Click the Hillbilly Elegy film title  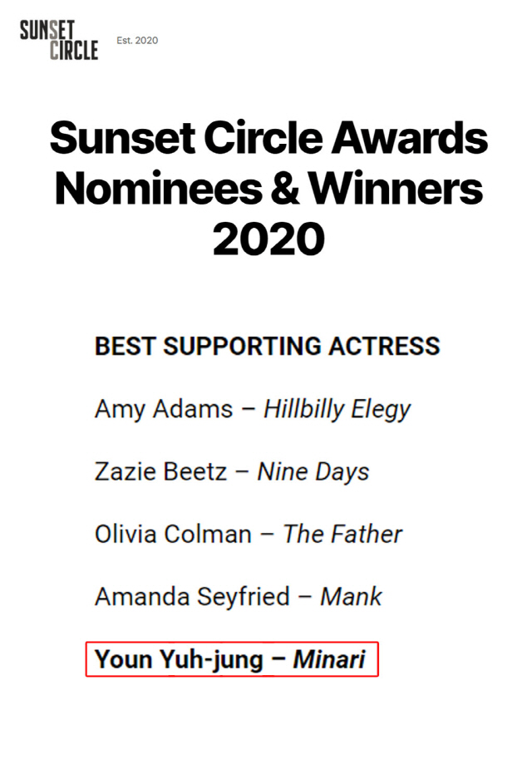(337, 409)
